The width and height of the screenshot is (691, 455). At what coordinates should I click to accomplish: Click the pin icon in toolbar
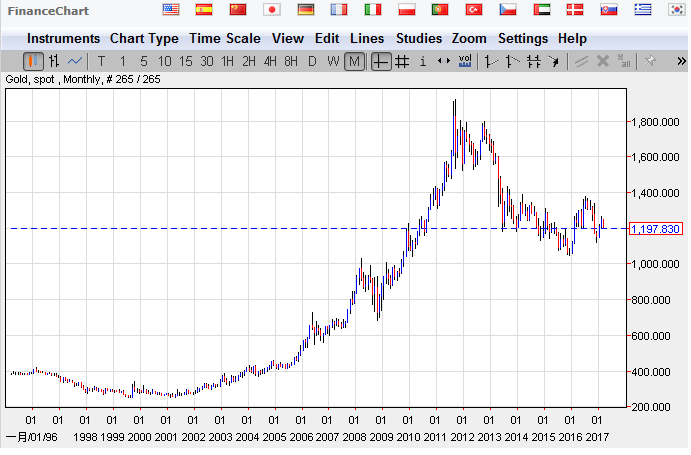click(x=650, y=61)
